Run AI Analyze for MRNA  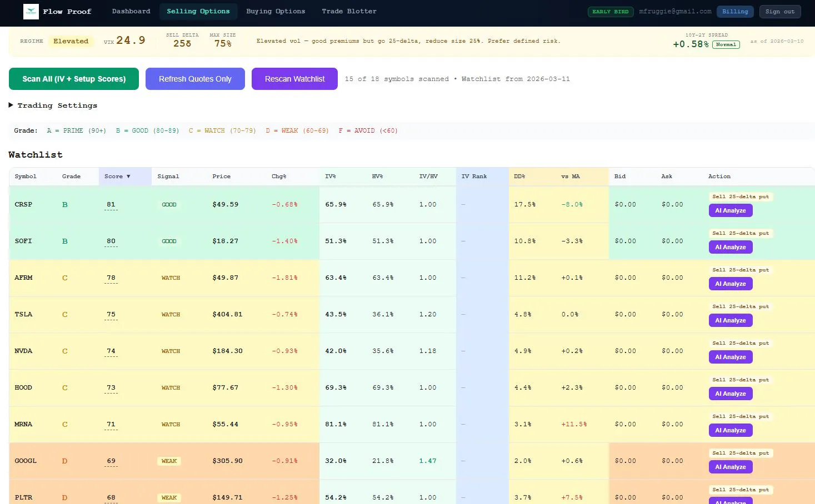tap(731, 430)
